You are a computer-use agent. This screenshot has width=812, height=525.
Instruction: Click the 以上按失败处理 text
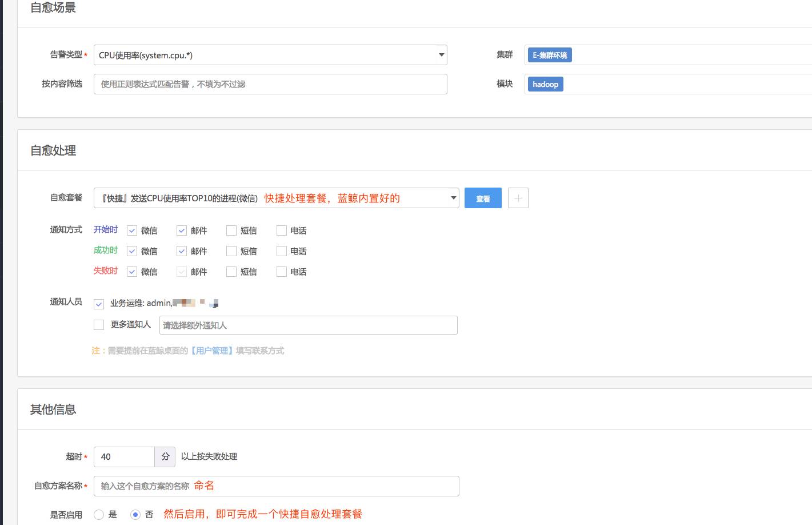coord(209,456)
